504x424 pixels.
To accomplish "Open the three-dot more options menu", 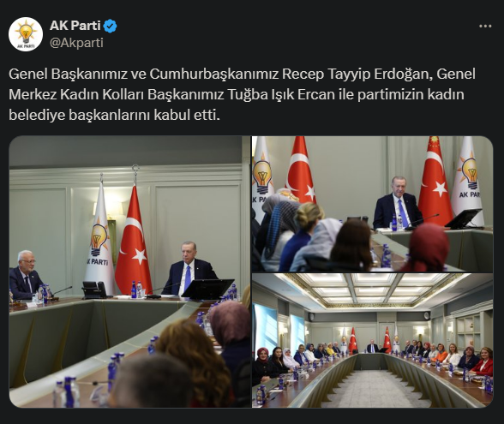I will (x=485, y=26).
